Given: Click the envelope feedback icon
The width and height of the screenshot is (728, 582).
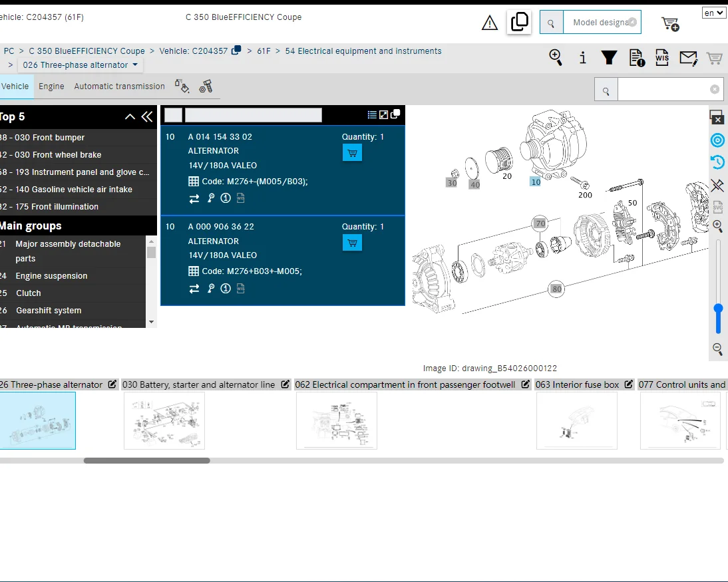Looking at the screenshot, I should coord(688,58).
